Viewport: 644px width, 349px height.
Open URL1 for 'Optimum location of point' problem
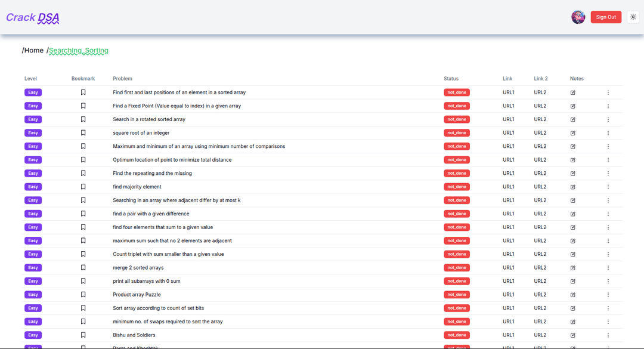508,160
